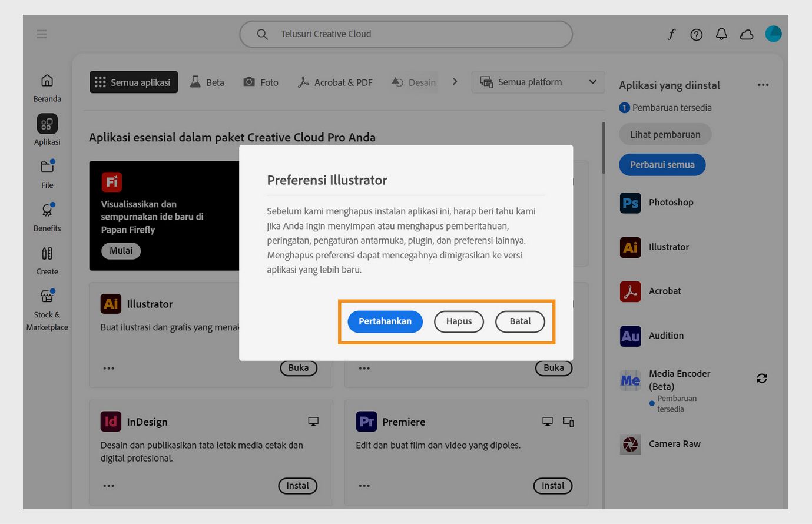Open the Beranda home section

point(47,85)
